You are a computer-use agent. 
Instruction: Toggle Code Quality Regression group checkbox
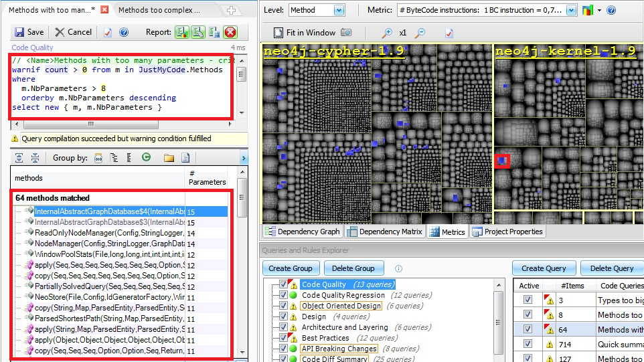click(x=283, y=294)
